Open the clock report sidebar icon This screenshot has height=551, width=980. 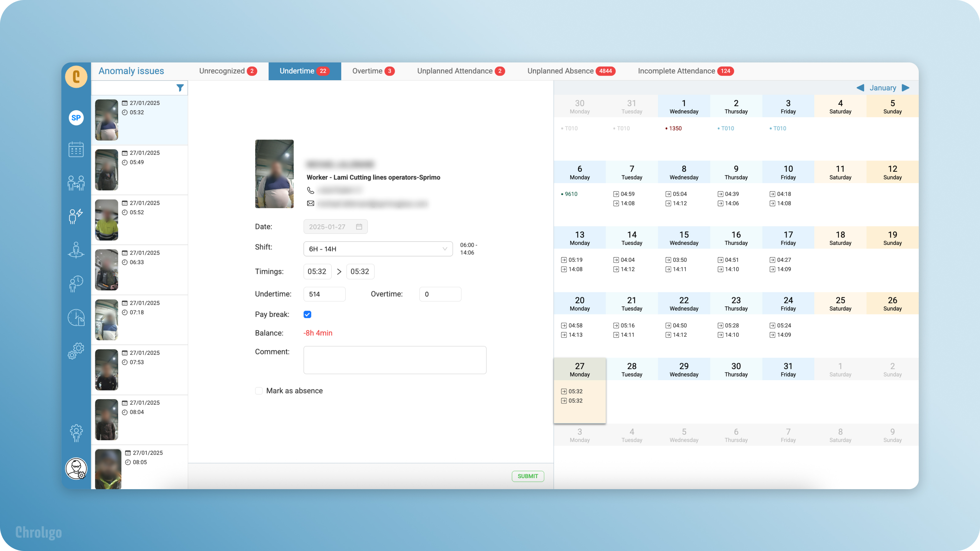(x=76, y=317)
